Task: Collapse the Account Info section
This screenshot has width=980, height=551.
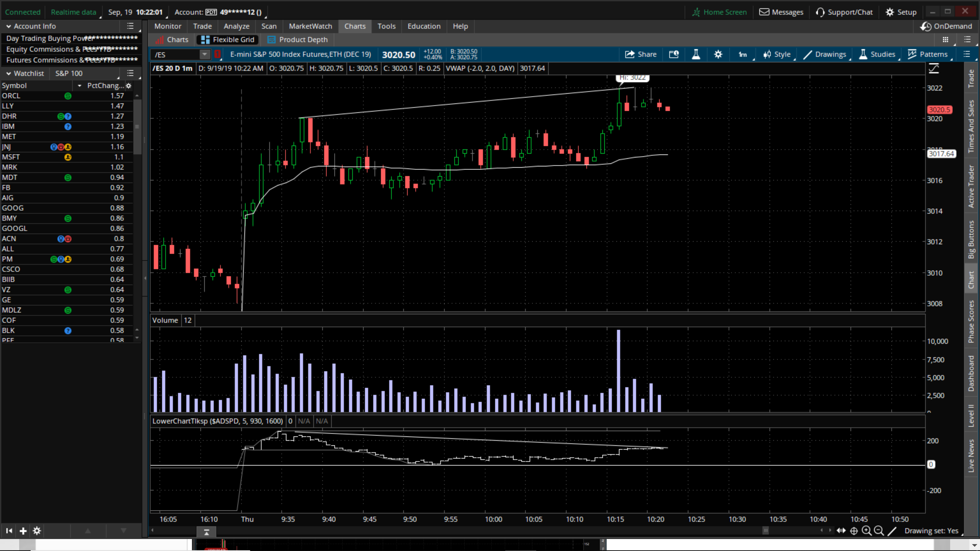Action: pos(8,26)
